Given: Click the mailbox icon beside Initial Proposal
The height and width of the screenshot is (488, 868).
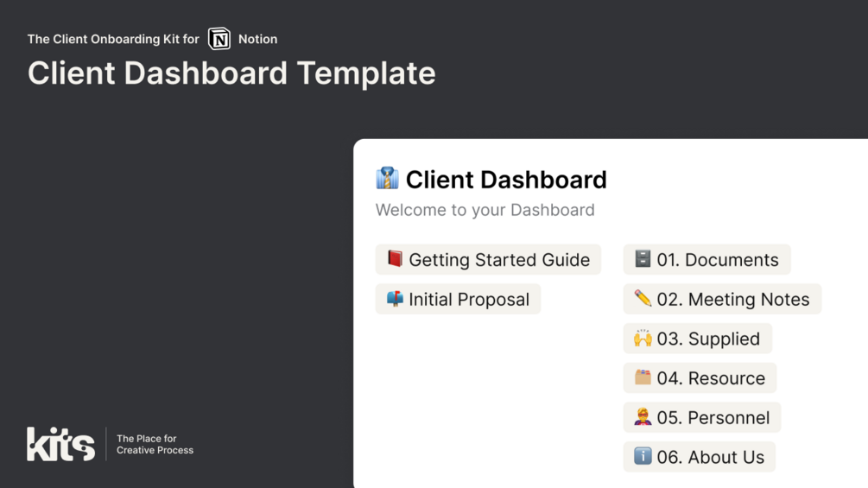Looking at the screenshot, I should 395,299.
